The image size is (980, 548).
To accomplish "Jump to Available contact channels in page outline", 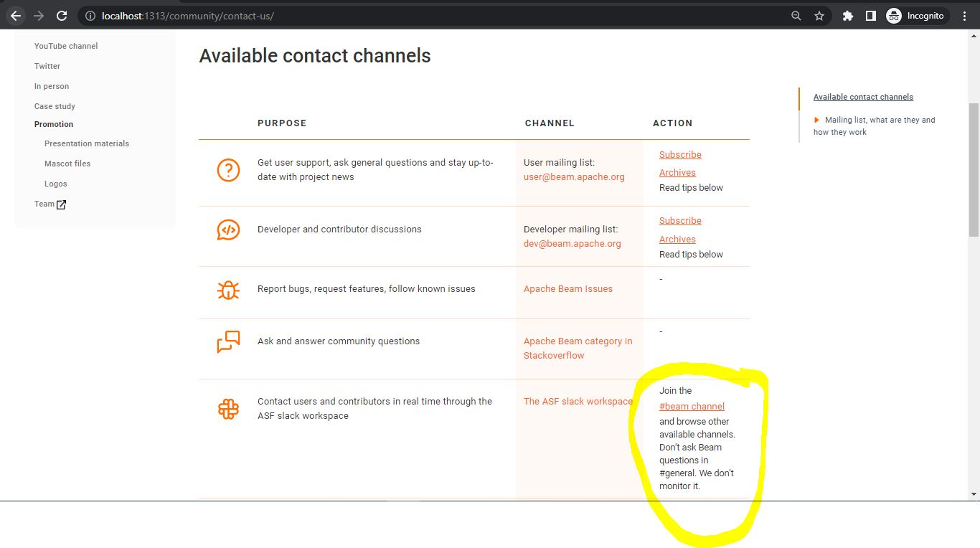I will [863, 97].
